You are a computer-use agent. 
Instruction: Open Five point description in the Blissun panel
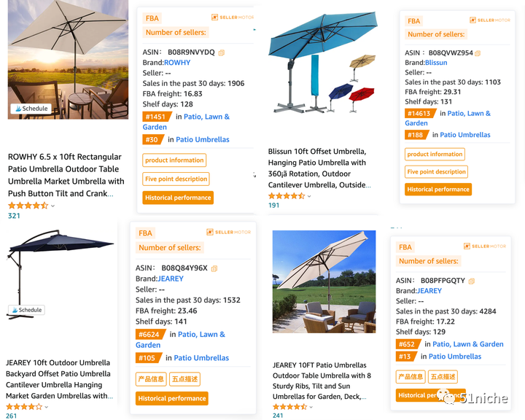click(437, 172)
